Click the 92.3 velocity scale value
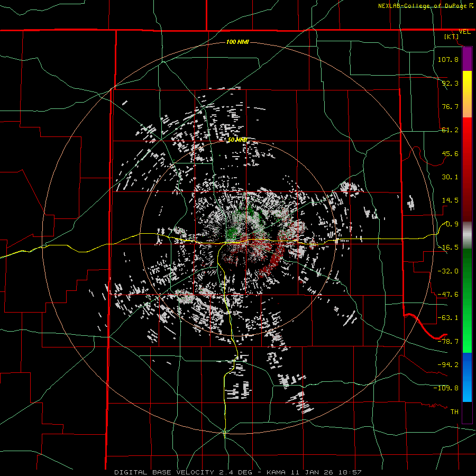This screenshot has height=476, width=476. point(450,83)
